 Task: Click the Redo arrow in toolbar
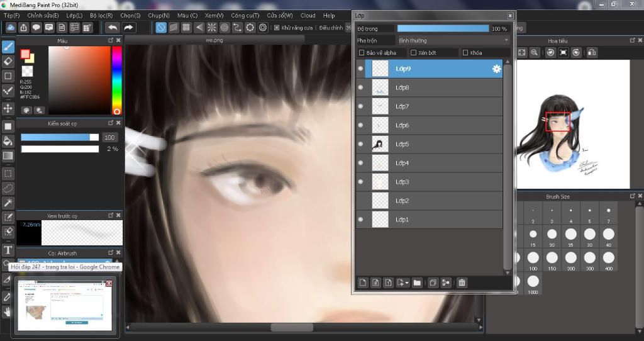[x=128, y=28]
